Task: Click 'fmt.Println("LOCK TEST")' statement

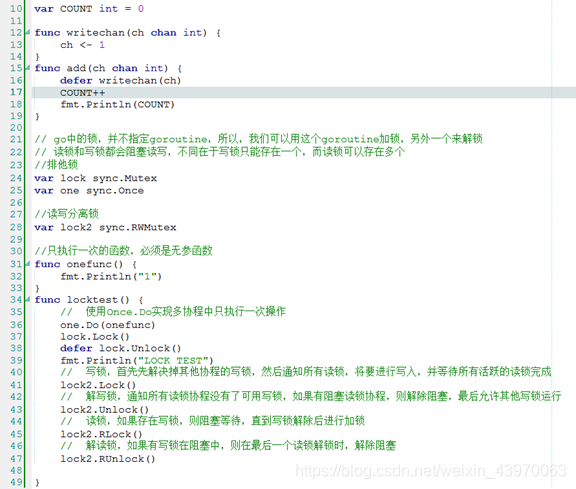Action: click(x=137, y=360)
